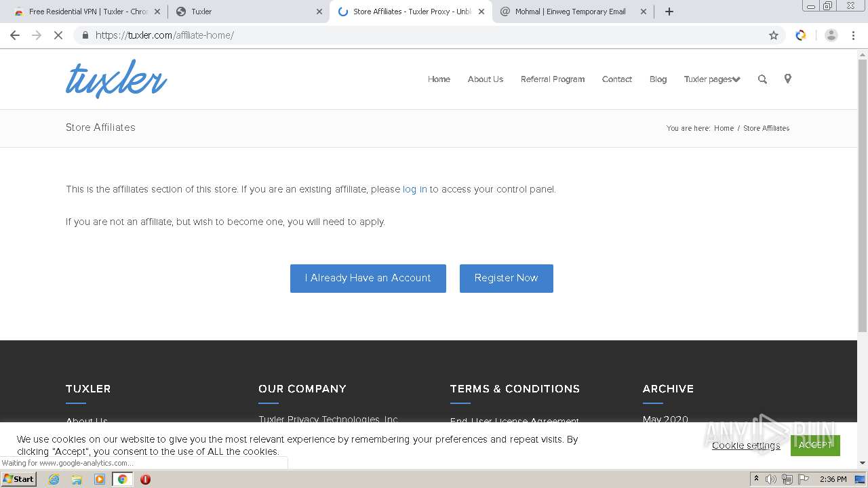Open the Blog menu item
Screen dimensions: 868x488
[x=658, y=79]
